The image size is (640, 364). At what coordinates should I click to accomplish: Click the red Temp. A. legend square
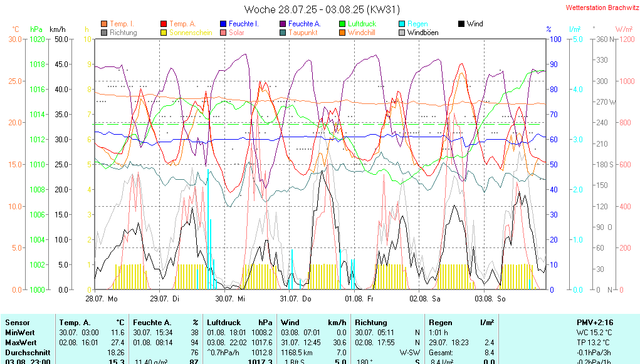point(164,24)
